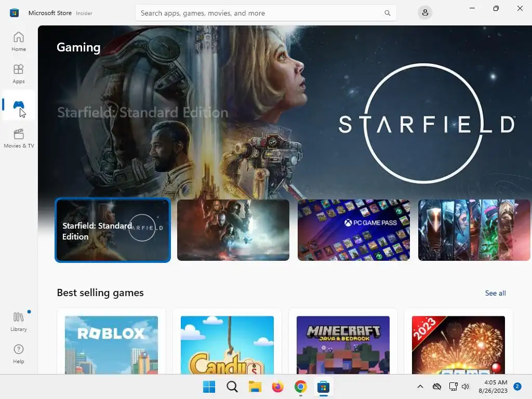Open the clock showing 4:05 AM
Screen dimensions: 532x399
tap(493, 387)
